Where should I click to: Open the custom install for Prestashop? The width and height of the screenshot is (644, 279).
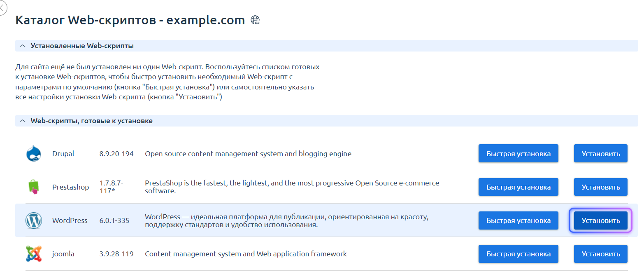[x=600, y=187]
